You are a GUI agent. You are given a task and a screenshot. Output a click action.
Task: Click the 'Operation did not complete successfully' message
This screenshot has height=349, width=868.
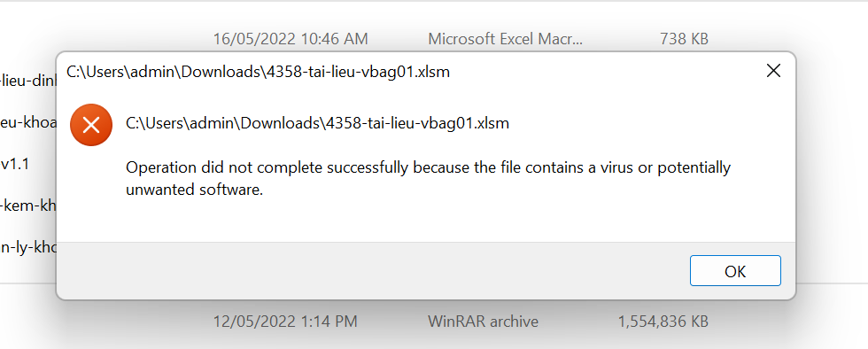pyautogui.click(x=428, y=167)
